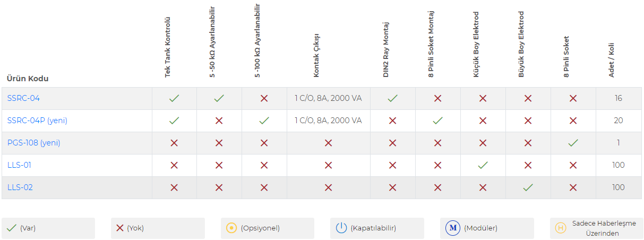Click SSRC-04 DIN2 Ray Montaj checkmark
644x240 pixels.
click(x=393, y=98)
